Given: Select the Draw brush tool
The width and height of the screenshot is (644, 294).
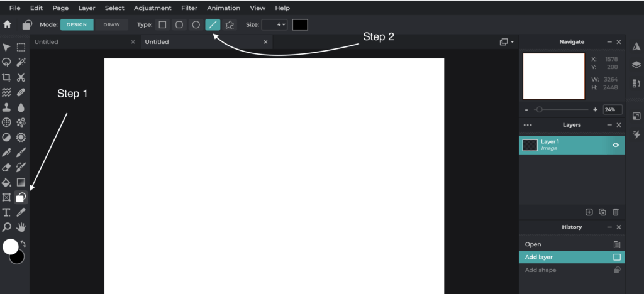Looking at the screenshot, I should click(x=21, y=153).
